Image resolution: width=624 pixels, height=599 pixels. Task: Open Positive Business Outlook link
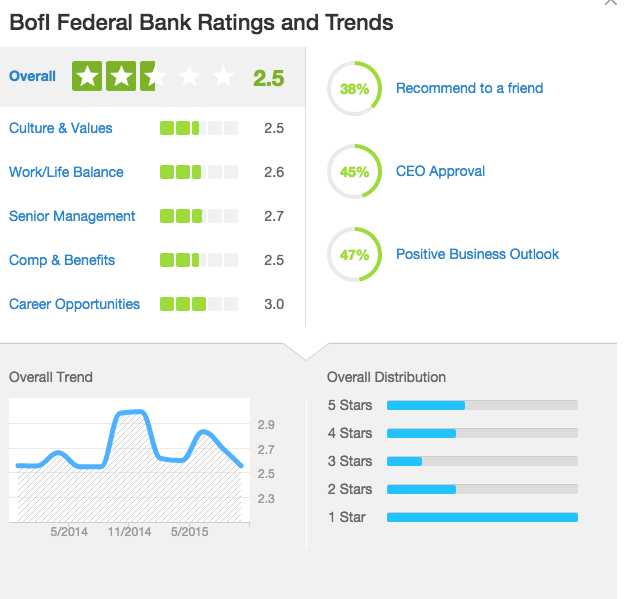click(x=477, y=255)
